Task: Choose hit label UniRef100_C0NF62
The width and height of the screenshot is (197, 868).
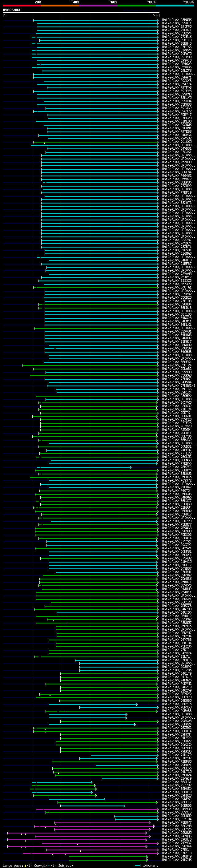Action: coord(176,799)
